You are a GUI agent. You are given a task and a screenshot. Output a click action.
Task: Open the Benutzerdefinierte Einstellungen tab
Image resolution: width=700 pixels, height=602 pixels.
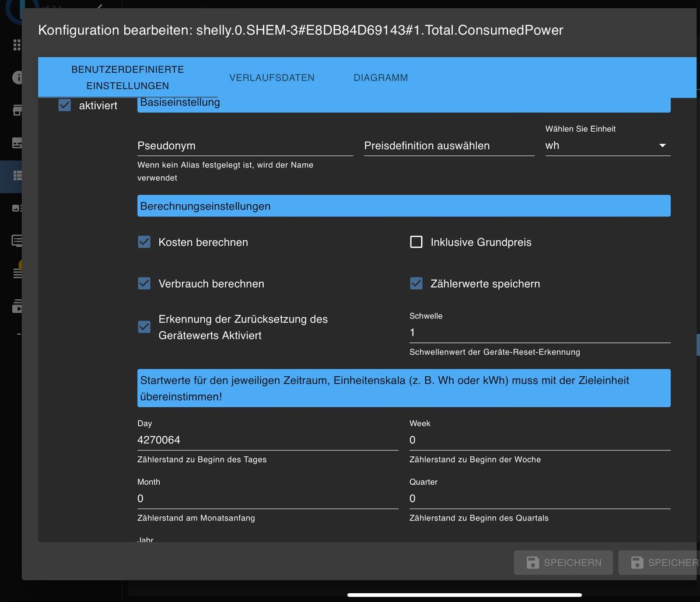128,78
